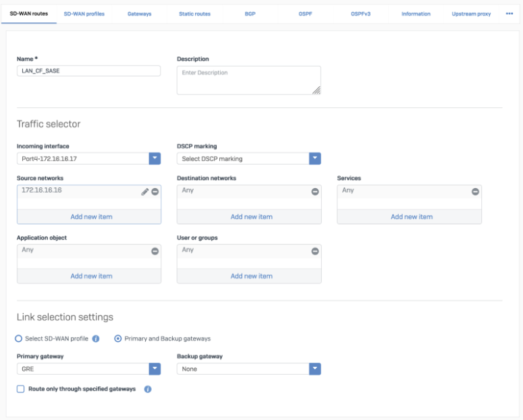Screen dimensions: 523x420
Task: Show info for Route only through specified gateways
Action: coord(148,389)
